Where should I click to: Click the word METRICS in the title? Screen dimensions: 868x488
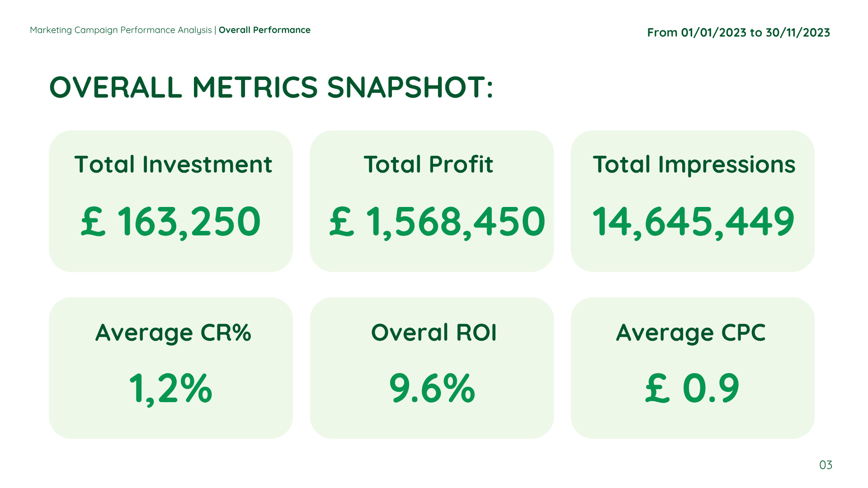255,87
